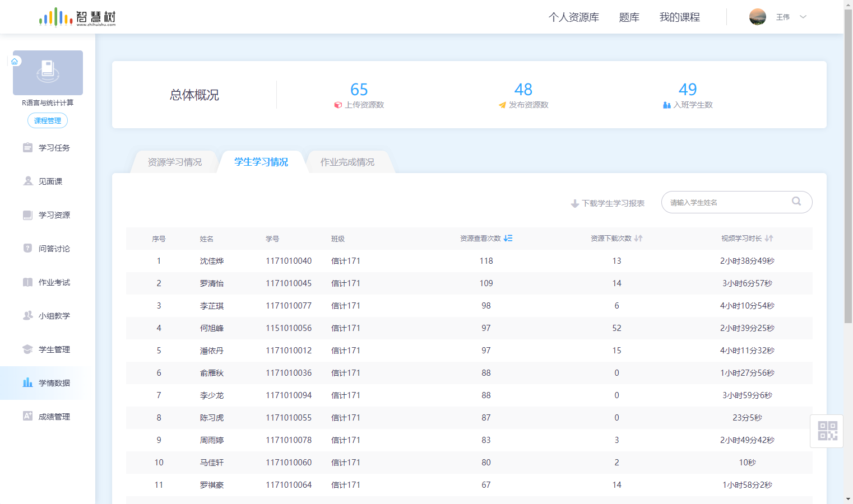This screenshot has width=853, height=504.
Task: Open 学生管理 in the sidebar
Action: (48, 349)
